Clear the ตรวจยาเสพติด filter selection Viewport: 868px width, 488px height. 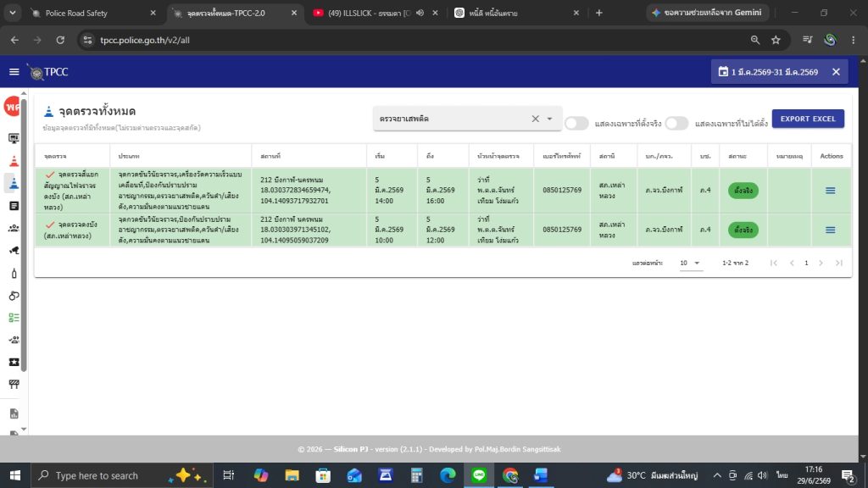coord(536,119)
